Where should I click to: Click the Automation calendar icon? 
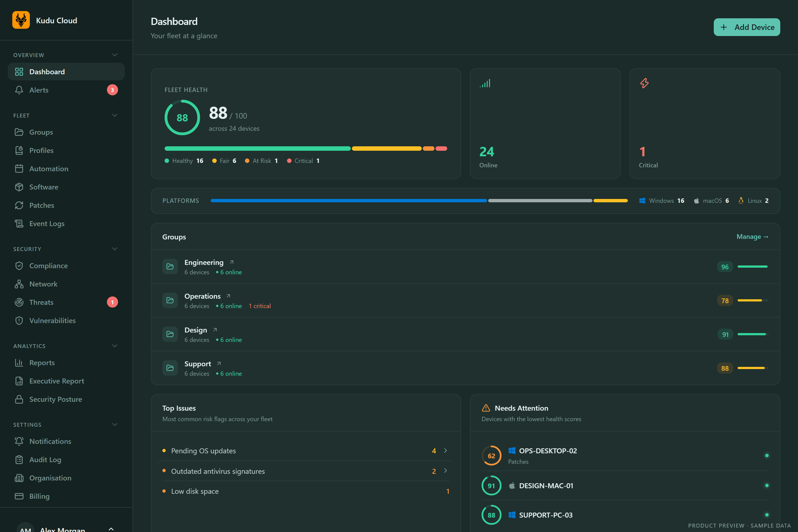(19, 169)
